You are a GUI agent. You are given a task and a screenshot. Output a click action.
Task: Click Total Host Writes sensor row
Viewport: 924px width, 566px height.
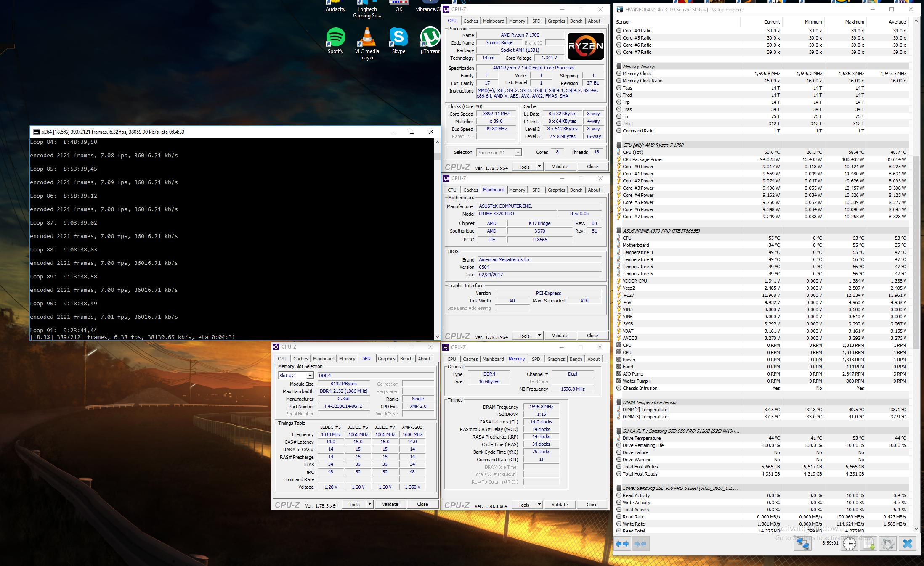[x=762, y=467]
